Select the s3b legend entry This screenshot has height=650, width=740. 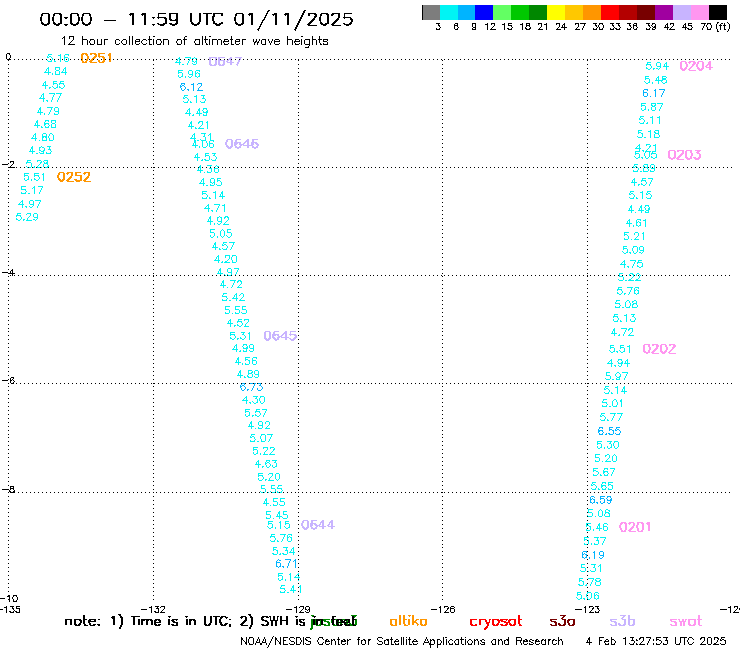(x=622, y=621)
